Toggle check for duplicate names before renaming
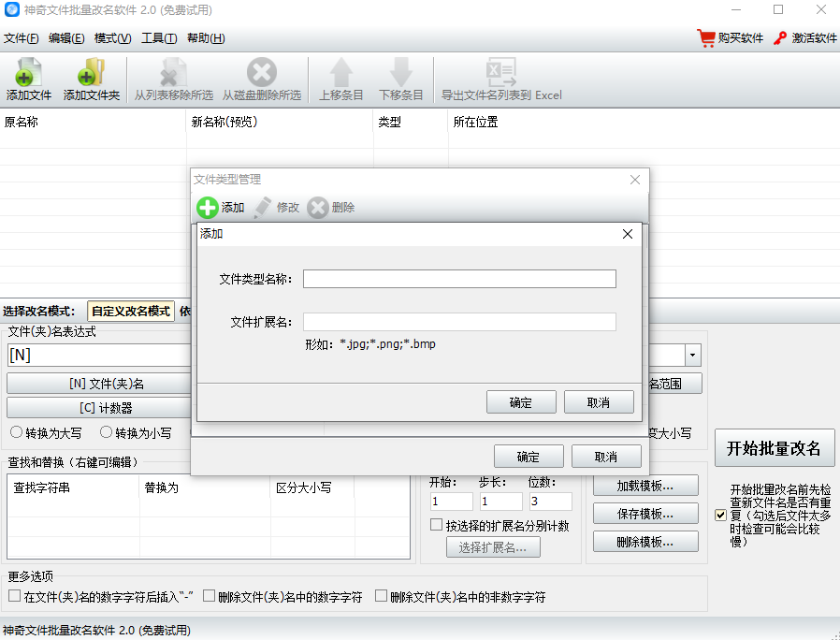 click(720, 515)
